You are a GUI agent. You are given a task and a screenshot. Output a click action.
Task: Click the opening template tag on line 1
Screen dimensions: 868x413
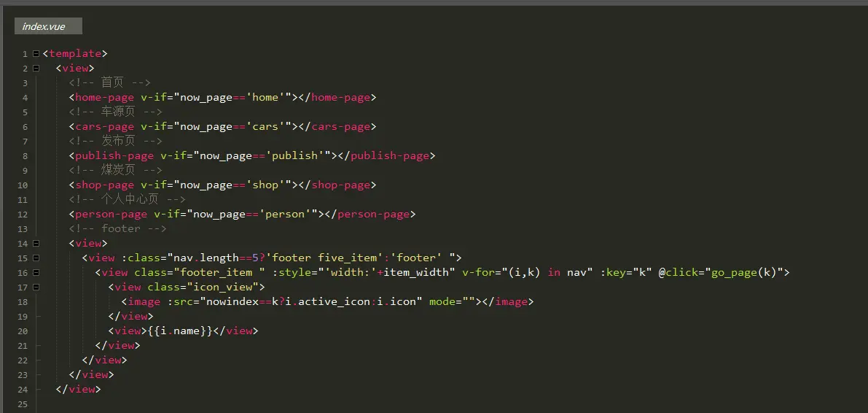tap(75, 54)
